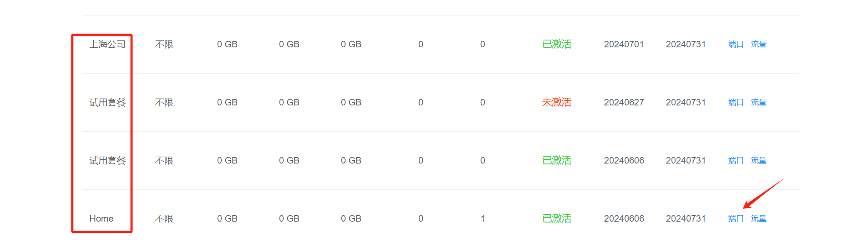
Task: Open 流量 link for 上海公司 row
Action: click(x=758, y=44)
